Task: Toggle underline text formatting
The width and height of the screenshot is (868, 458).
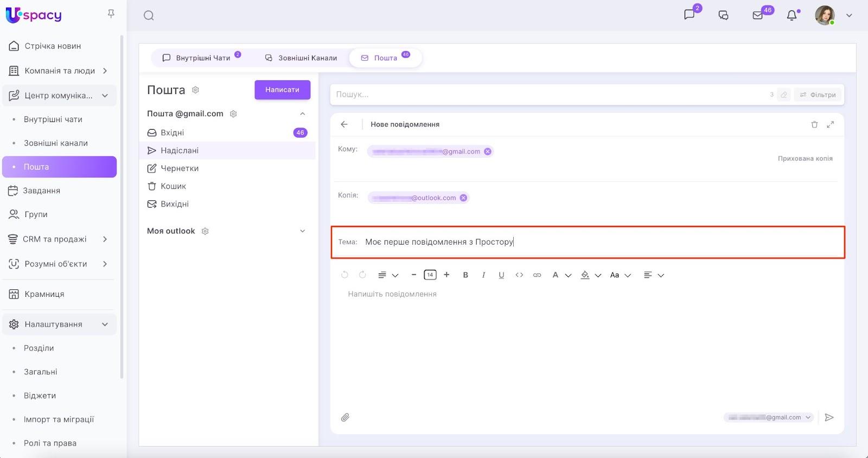Action: pos(501,275)
